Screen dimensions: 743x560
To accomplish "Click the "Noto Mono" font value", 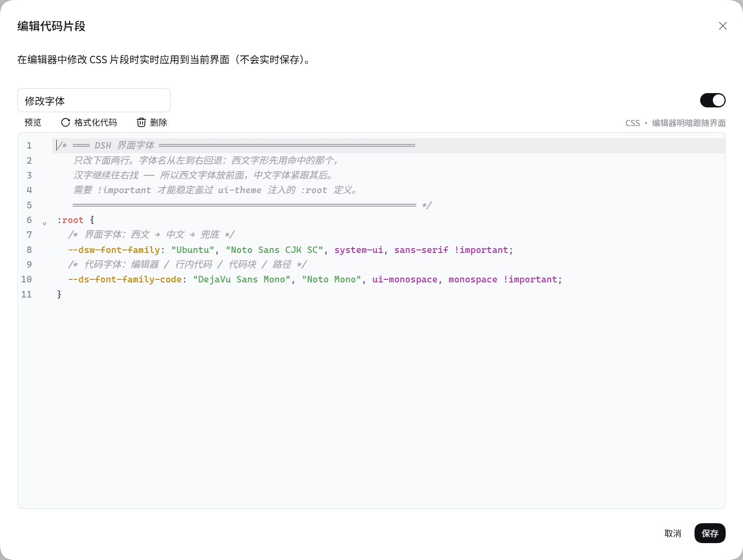I will (332, 279).
